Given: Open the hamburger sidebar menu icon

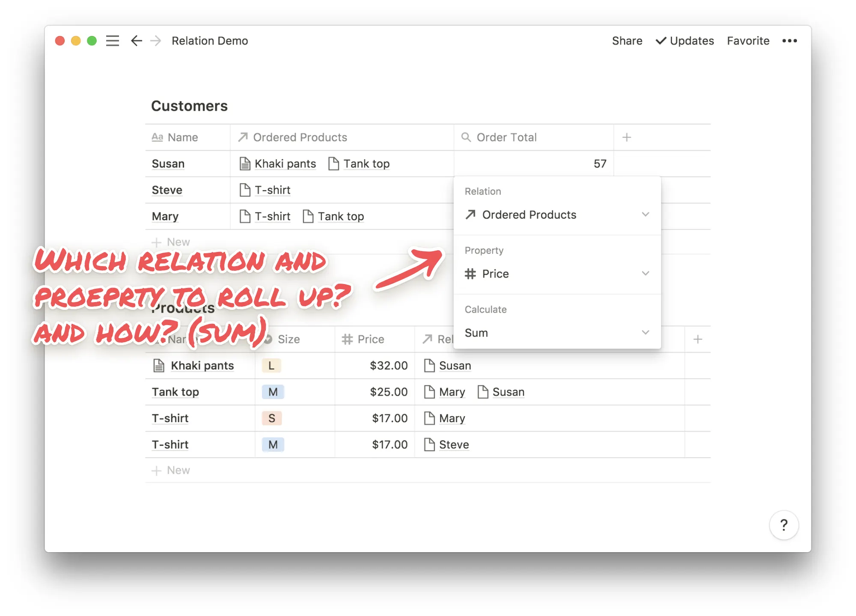Looking at the screenshot, I should click(x=112, y=41).
